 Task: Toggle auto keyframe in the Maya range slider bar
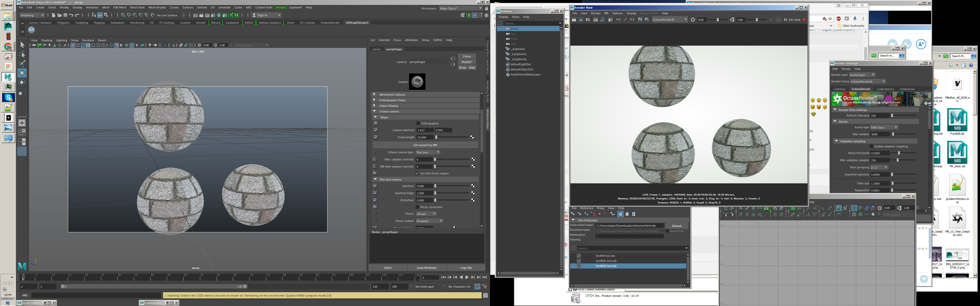pos(477,287)
